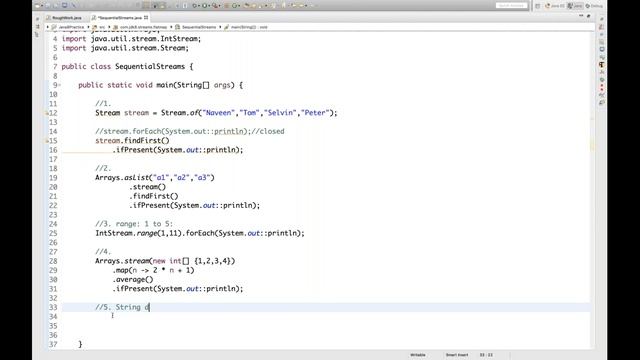Click the Smart Insert status bar entry
The height and width of the screenshot is (360, 640).
point(457,355)
